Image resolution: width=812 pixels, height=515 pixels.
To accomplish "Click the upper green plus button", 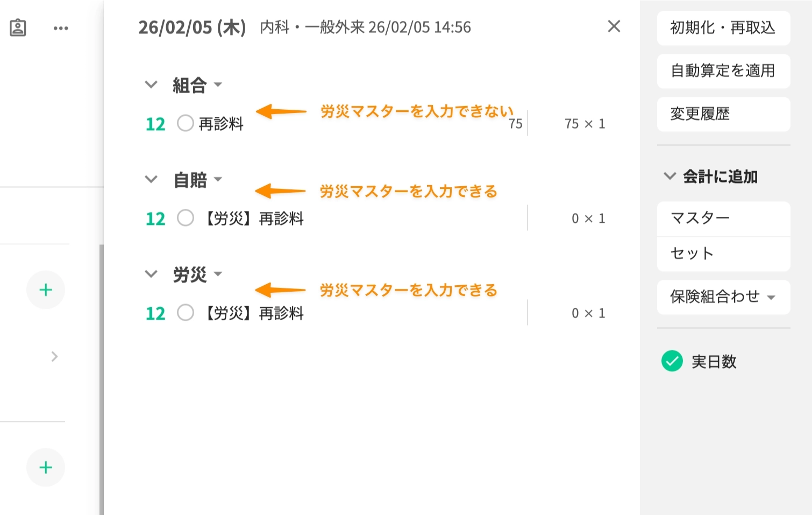I will coord(46,290).
